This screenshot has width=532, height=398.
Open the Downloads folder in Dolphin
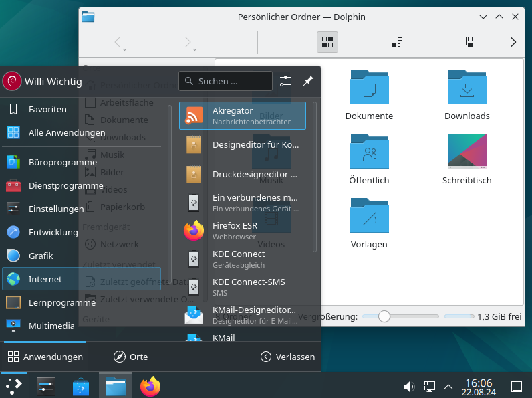(x=467, y=95)
